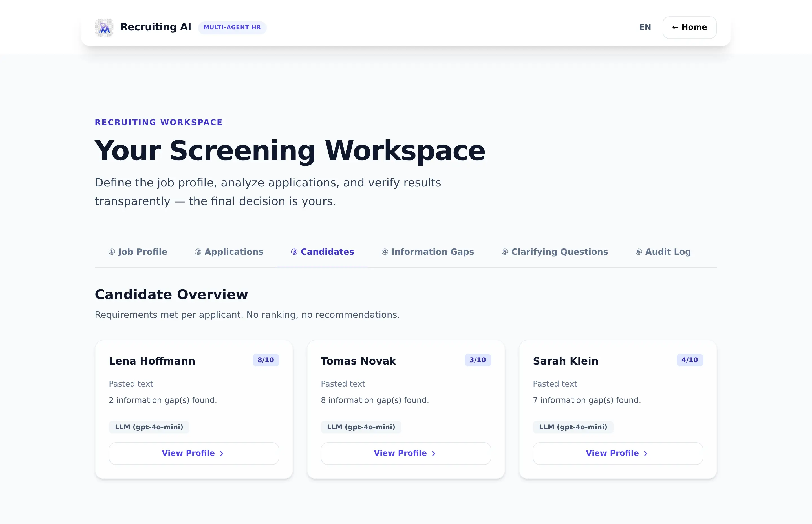Click the RECRUITING WORKSPACE label

(159, 123)
